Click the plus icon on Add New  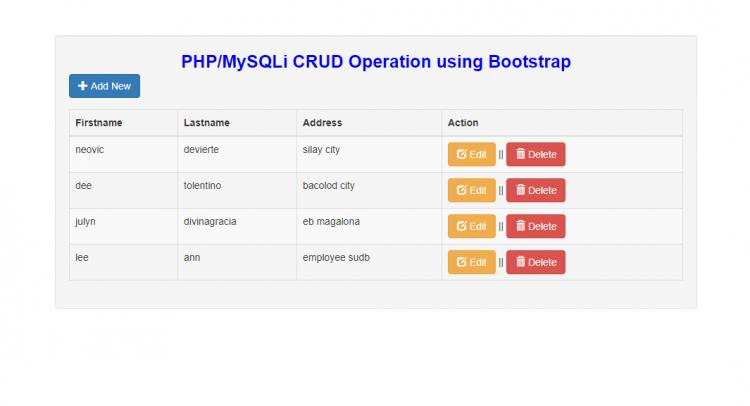click(83, 86)
